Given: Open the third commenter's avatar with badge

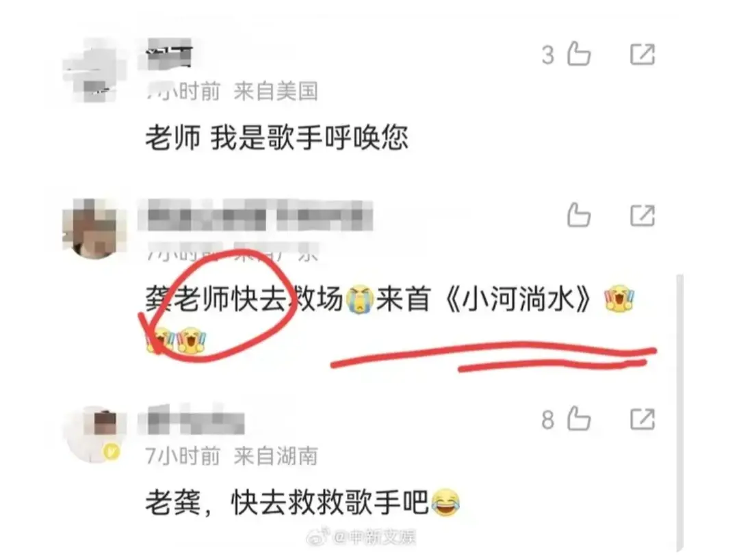Looking at the screenshot, I should coord(93,434).
